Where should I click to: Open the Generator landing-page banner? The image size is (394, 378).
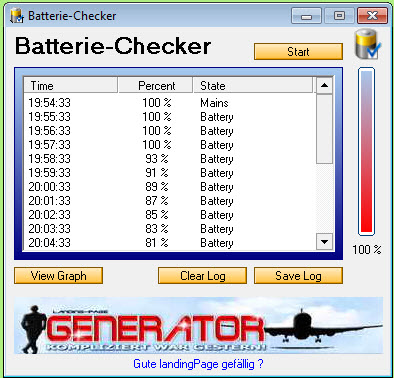point(198,326)
